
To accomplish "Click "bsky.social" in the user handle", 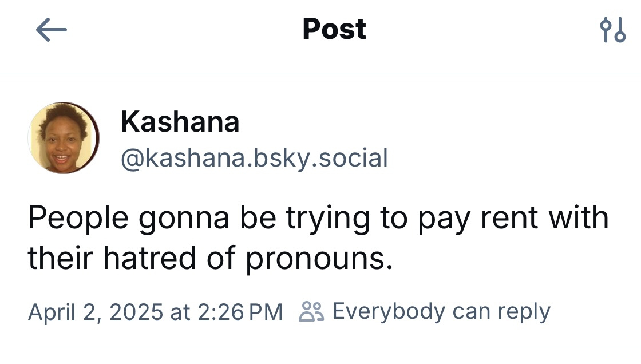I will (x=320, y=157).
